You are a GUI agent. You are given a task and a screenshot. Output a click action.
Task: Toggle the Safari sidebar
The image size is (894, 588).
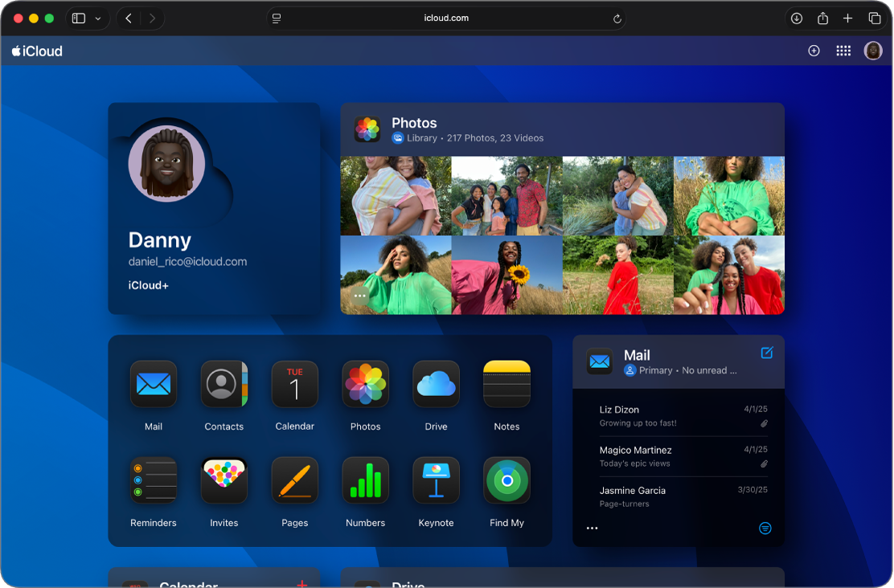pyautogui.click(x=78, y=18)
